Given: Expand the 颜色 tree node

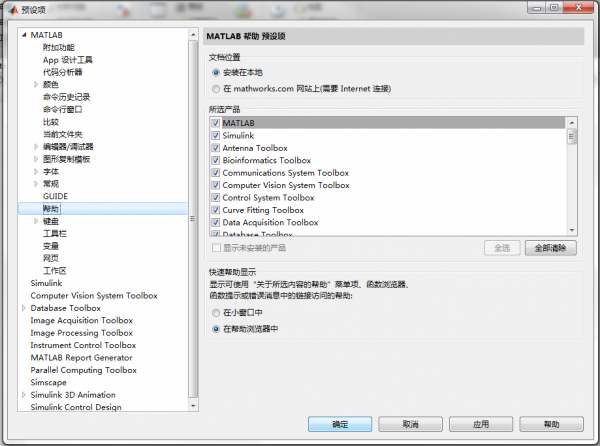Looking at the screenshot, I should click(36, 85).
